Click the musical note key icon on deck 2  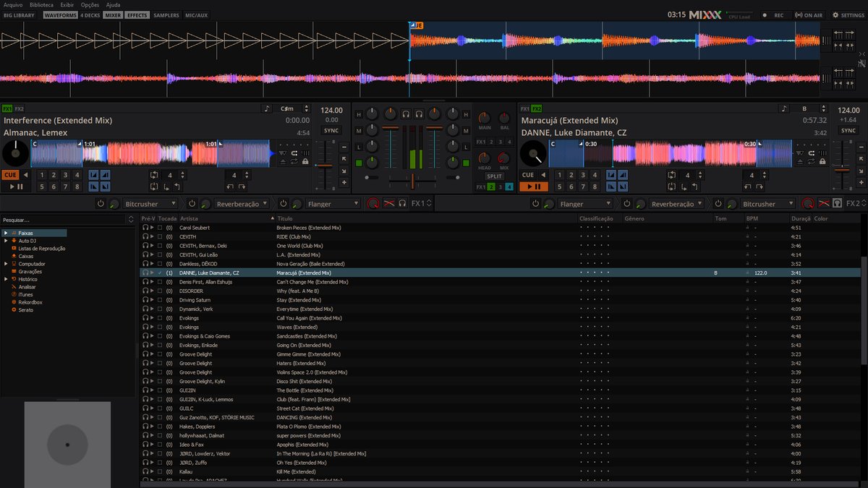point(783,108)
